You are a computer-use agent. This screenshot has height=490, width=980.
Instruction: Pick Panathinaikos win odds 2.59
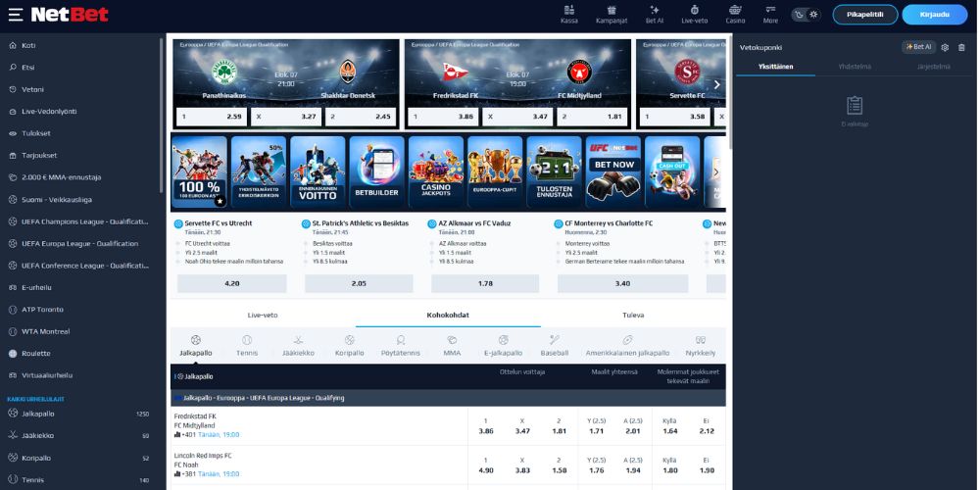(x=212, y=117)
